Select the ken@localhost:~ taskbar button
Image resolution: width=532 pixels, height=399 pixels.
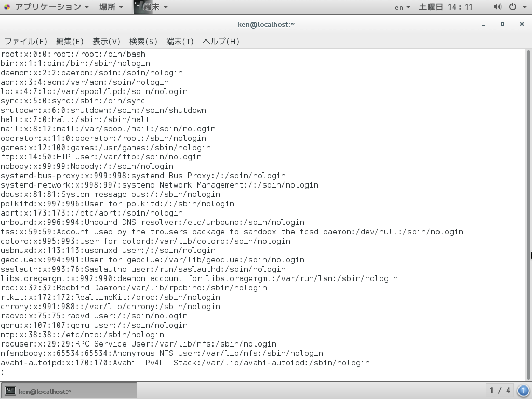coord(69,391)
